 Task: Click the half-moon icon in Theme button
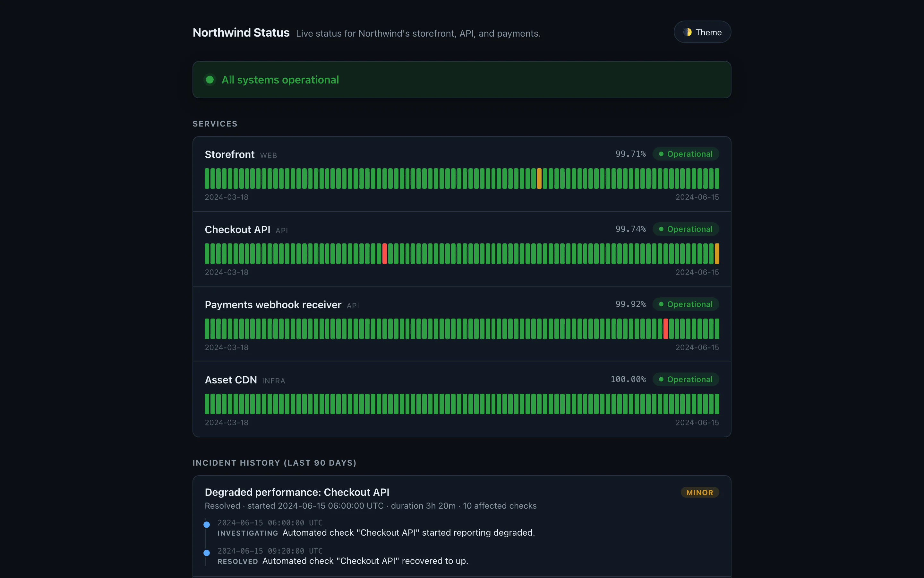[688, 32]
